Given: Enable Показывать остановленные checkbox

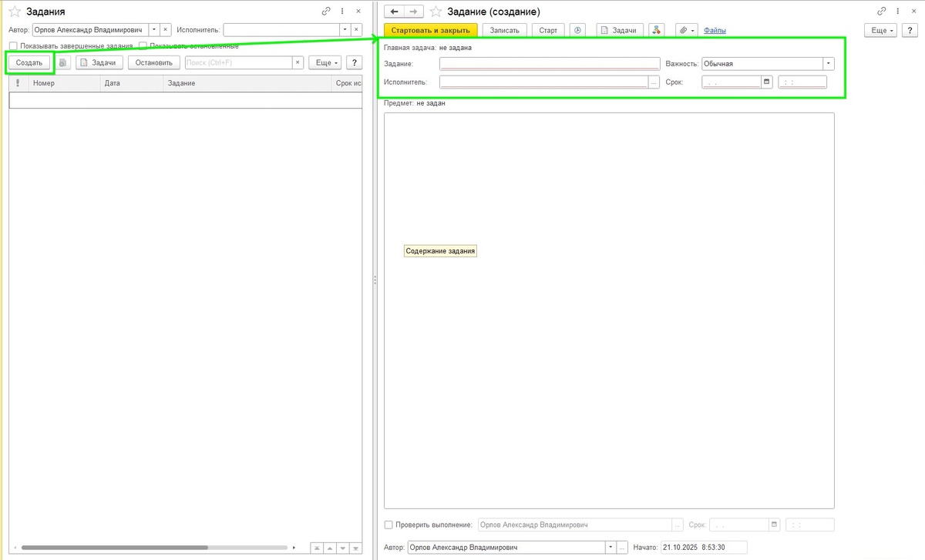Looking at the screenshot, I should (143, 46).
